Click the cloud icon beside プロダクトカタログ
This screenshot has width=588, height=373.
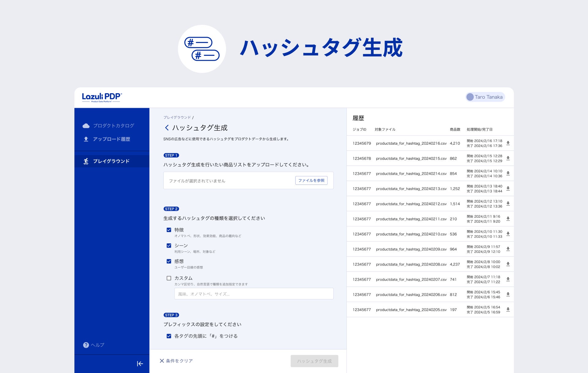coord(86,126)
